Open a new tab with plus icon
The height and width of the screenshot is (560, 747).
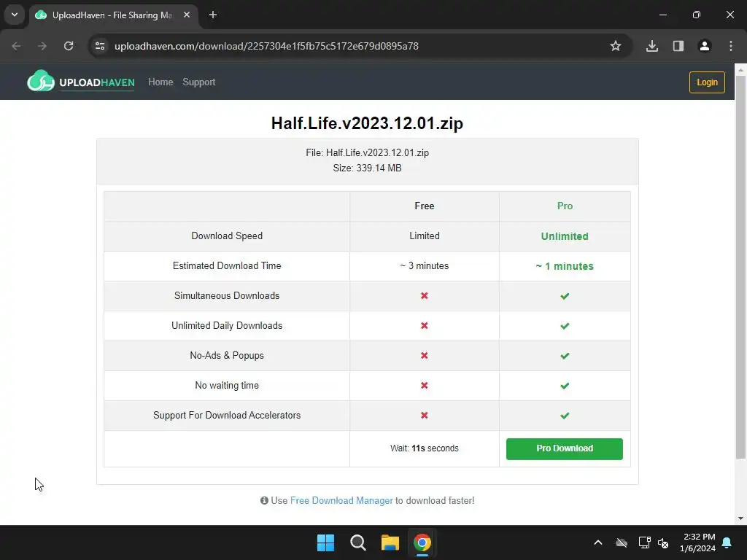213,15
